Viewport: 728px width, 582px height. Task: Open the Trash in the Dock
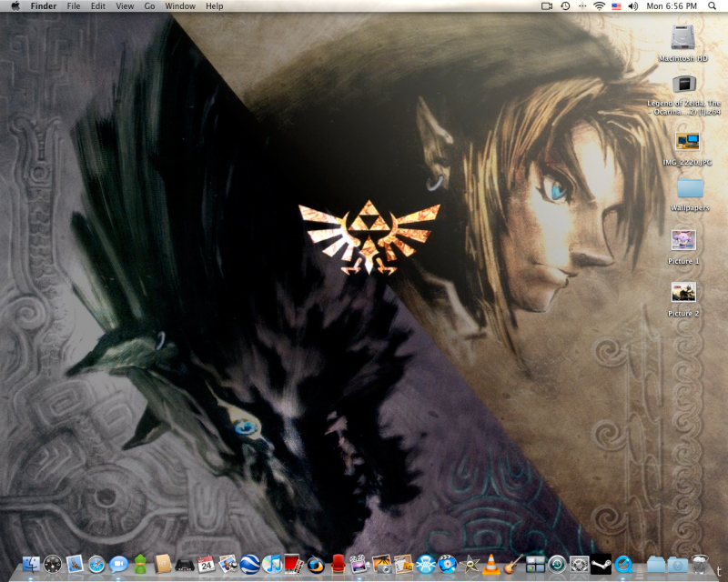(700, 565)
